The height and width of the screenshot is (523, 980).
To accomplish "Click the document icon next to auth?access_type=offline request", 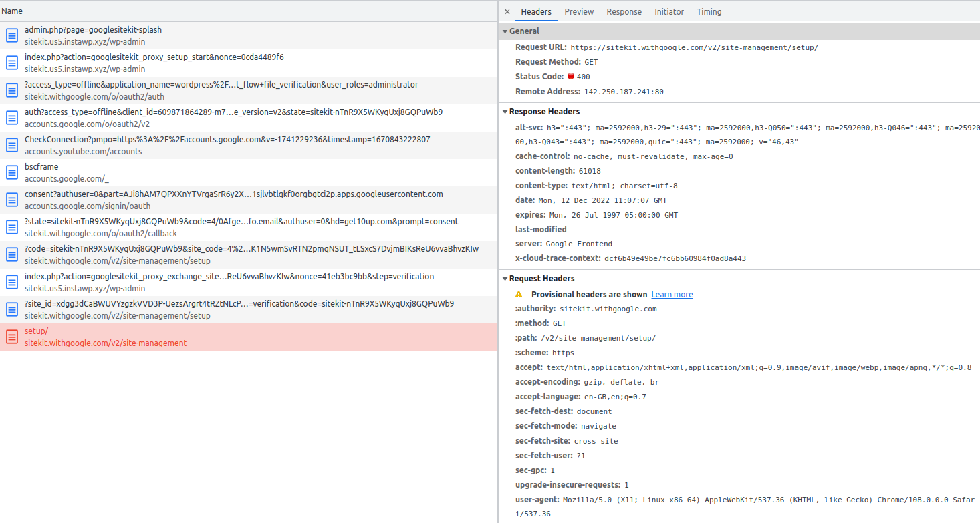I will click(x=11, y=117).
